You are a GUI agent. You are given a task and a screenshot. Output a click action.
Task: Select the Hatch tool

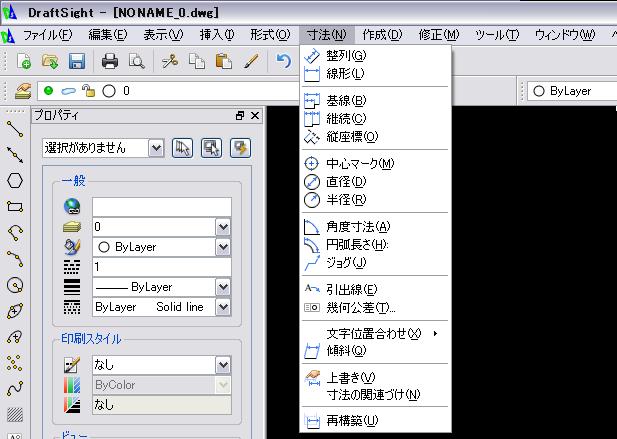pyautogui.click(x=15, y=414)
